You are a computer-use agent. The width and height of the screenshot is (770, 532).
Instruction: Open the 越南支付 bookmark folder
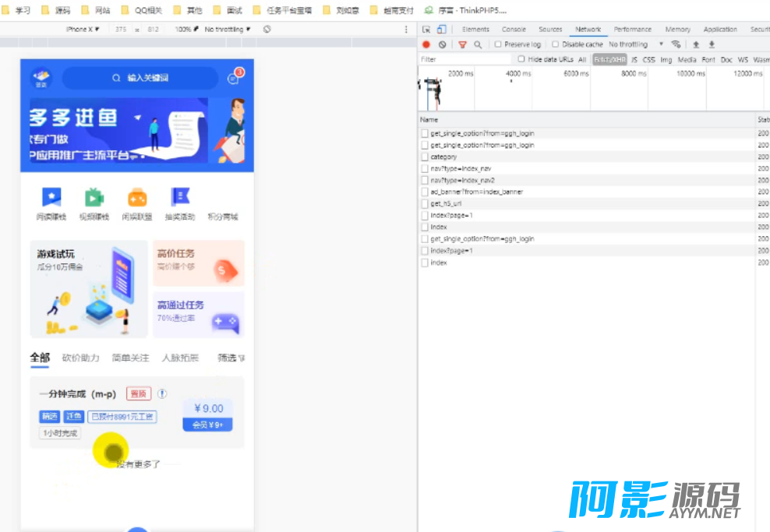click(x=392, y=10)
